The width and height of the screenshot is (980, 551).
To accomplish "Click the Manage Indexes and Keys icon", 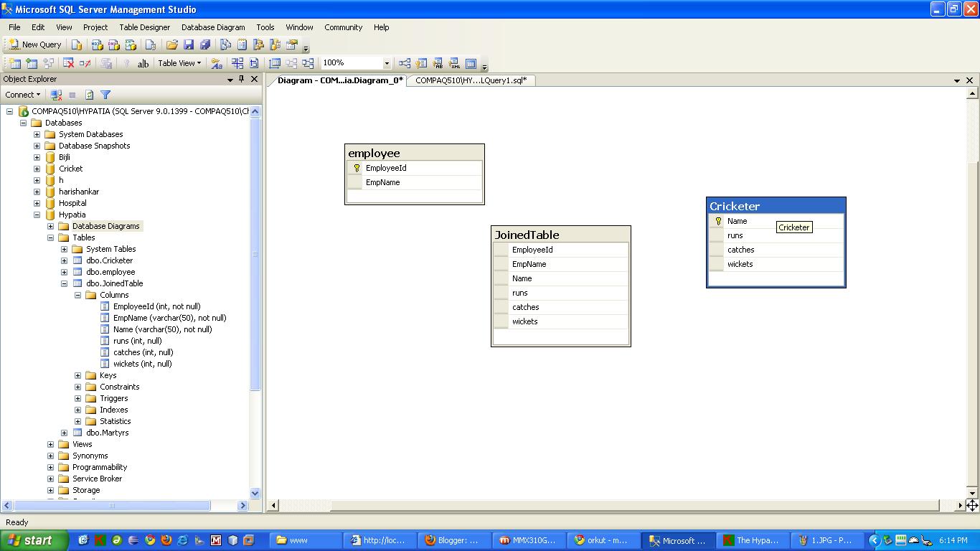I will pyautogui.click(x=420, y=63).
